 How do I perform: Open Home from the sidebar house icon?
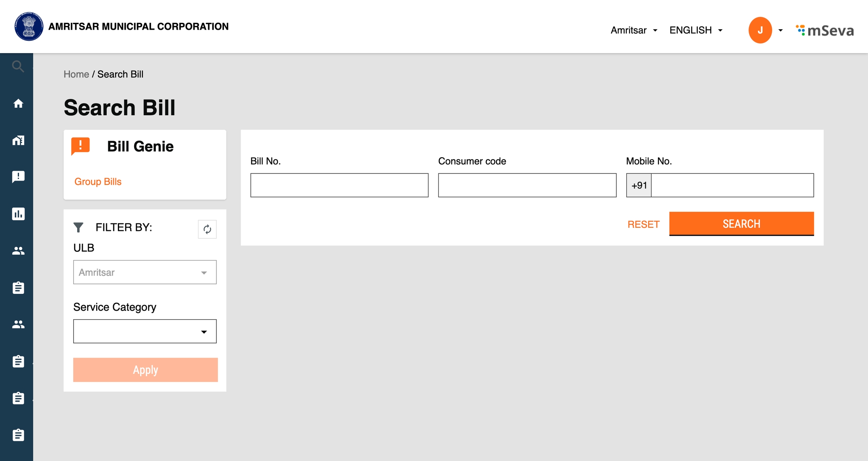click(x=18, y=103)
